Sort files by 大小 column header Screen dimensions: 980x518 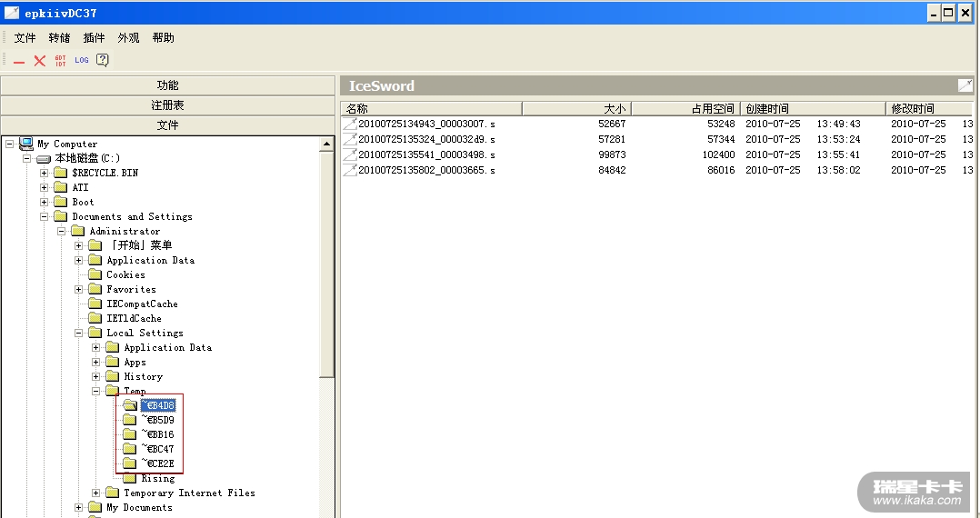tap(576, 109)
